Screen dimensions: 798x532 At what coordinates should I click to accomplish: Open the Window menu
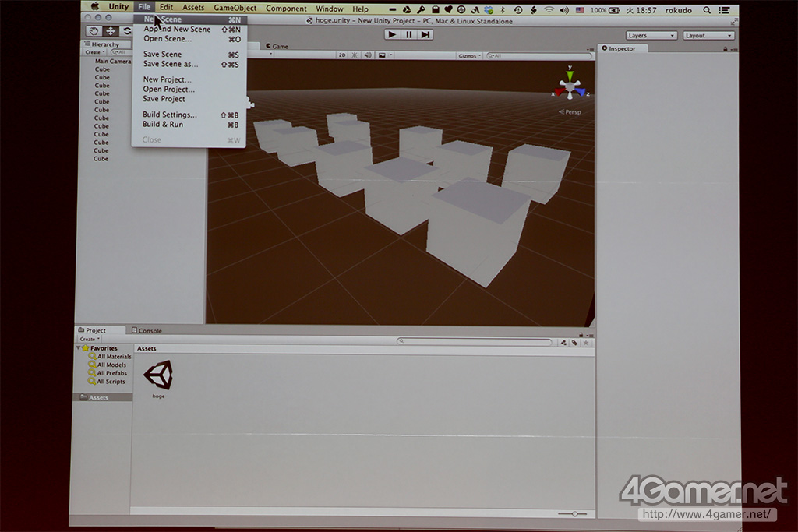pos(330,9)
